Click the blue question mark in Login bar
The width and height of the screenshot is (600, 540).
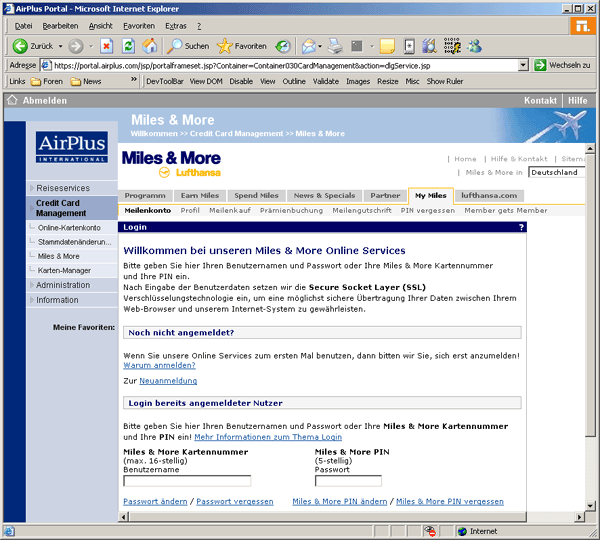(521, 227)
